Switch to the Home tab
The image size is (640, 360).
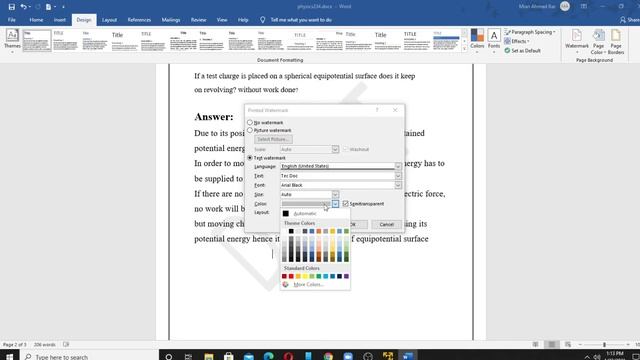pos(36,20)
